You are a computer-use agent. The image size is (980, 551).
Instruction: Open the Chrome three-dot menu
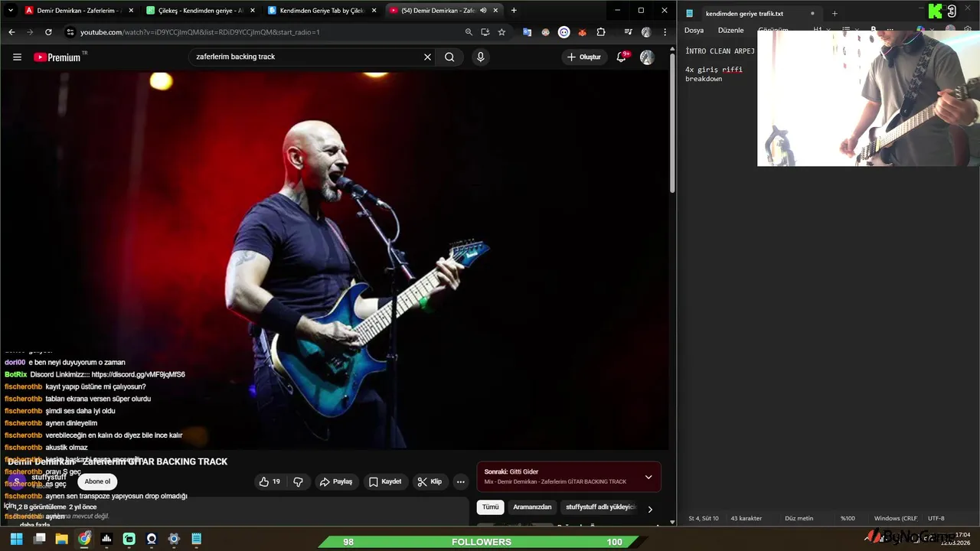point(664,32)
